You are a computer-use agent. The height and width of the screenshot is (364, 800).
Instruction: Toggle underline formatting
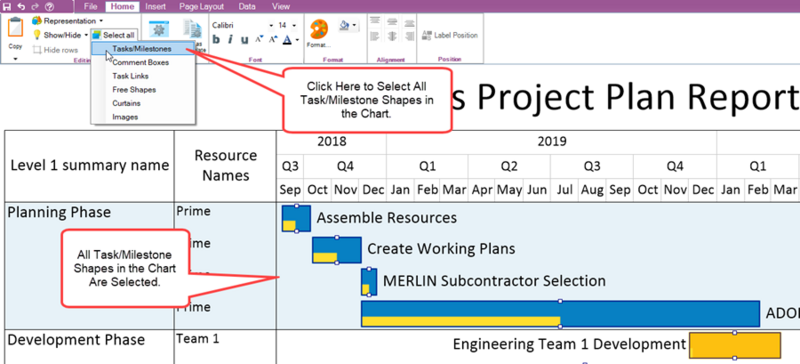tap(244, 40)
